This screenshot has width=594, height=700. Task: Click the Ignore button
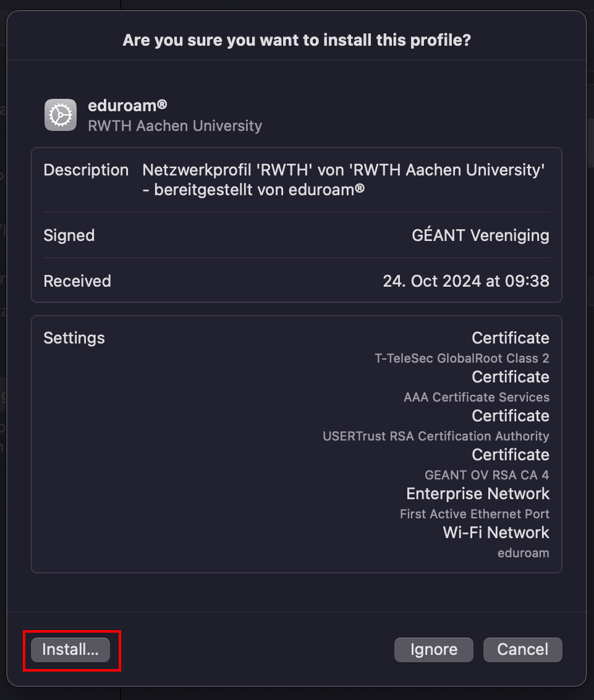click(x=433, y=649)
